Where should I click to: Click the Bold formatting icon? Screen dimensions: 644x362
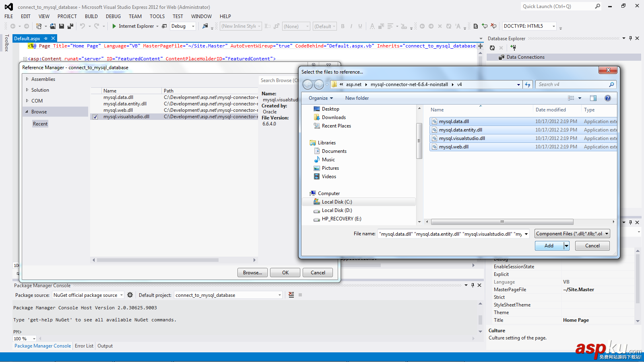click(x=343, y=26)
